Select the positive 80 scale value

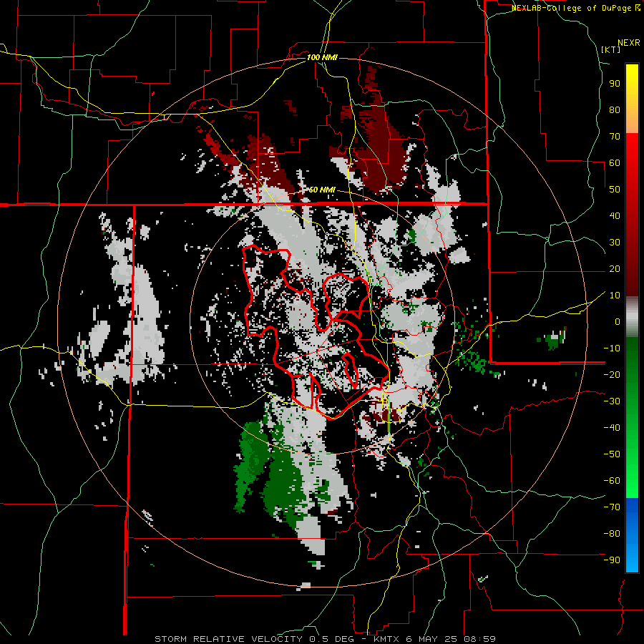click(x=615, y=110)
